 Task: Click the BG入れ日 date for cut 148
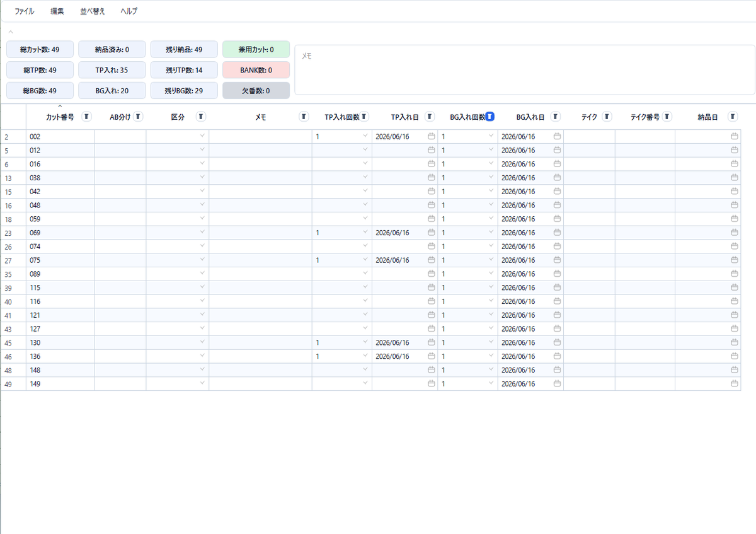click(518, 370)
